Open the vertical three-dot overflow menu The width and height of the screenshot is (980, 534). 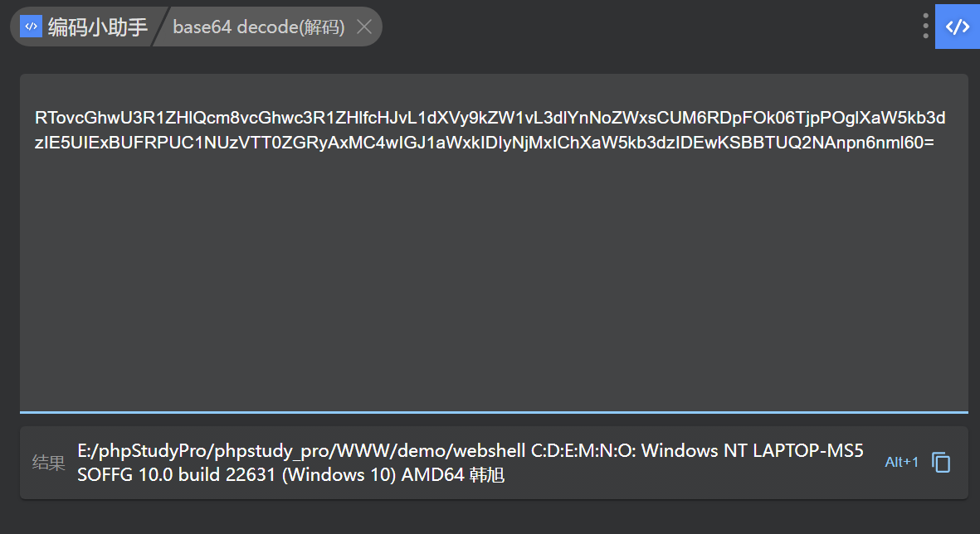(925, 26)
